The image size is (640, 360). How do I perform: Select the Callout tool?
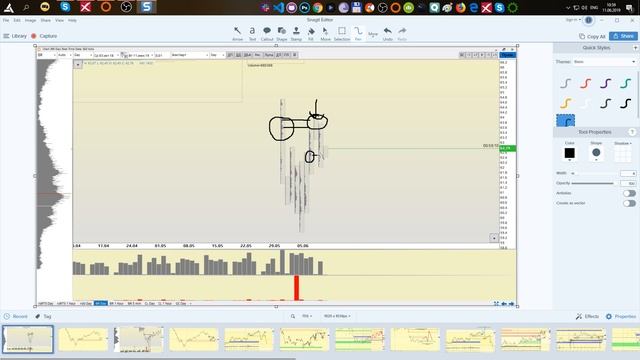click(267, 33)
